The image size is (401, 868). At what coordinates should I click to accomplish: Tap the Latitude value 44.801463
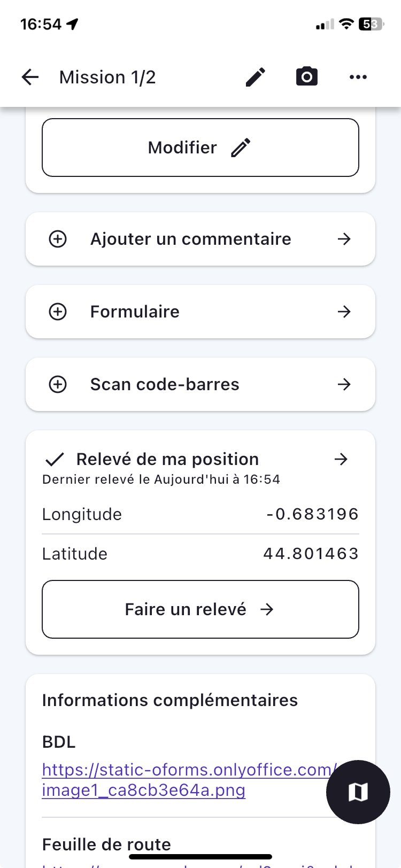[311, 554]
